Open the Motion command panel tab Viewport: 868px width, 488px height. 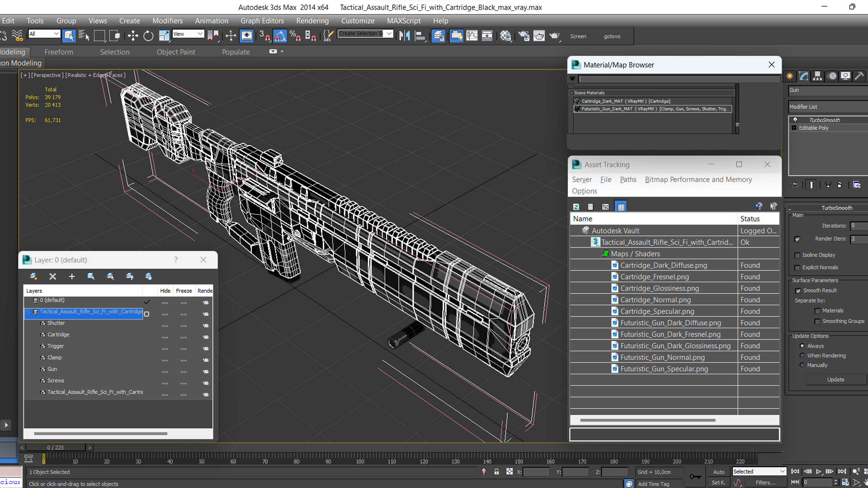(x=832, y=76)
